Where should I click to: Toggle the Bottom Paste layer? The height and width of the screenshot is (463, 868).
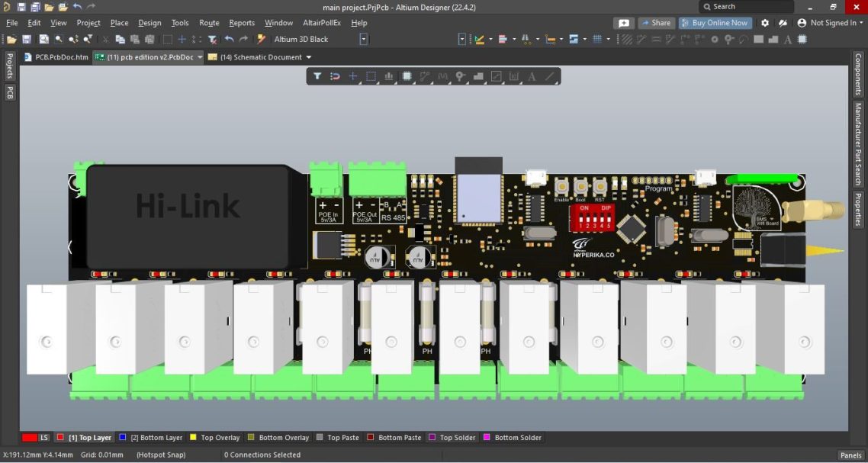click(394, 438)
